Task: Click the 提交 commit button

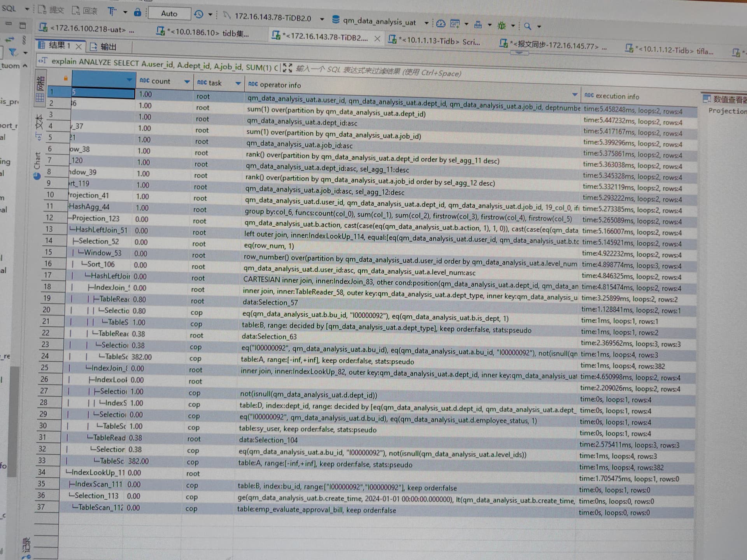Action: (x=52, y=10)
